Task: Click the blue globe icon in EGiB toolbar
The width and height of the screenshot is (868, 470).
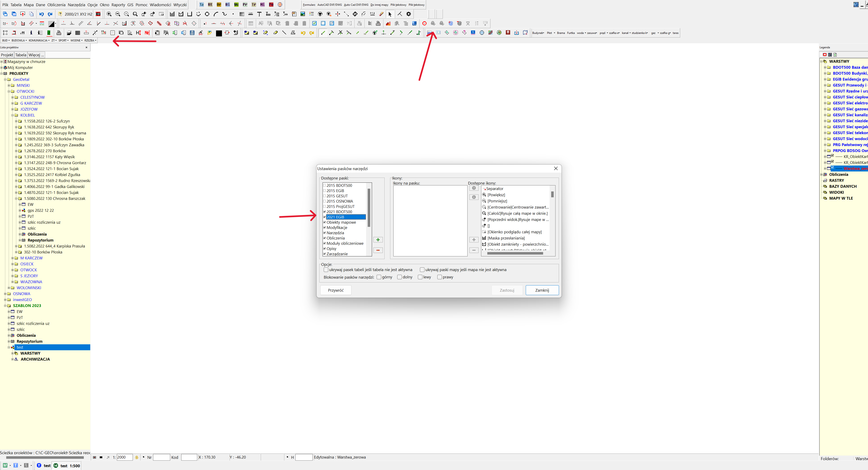Action: 482,33
